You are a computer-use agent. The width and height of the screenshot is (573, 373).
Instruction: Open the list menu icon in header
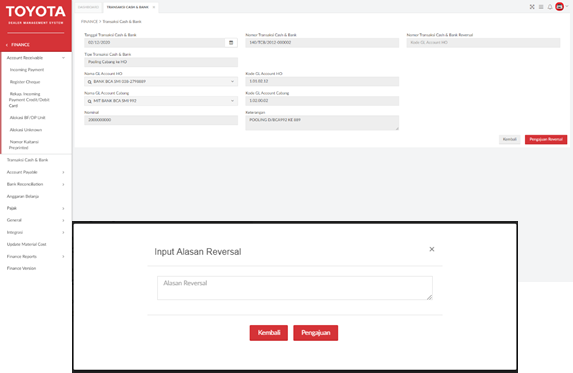541,7
